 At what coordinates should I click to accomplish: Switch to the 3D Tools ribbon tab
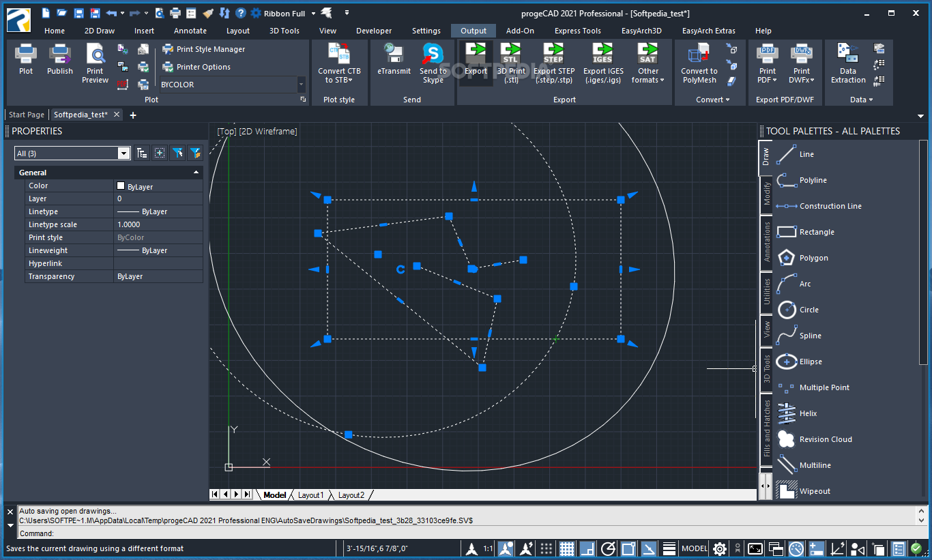tap(285, 31)
